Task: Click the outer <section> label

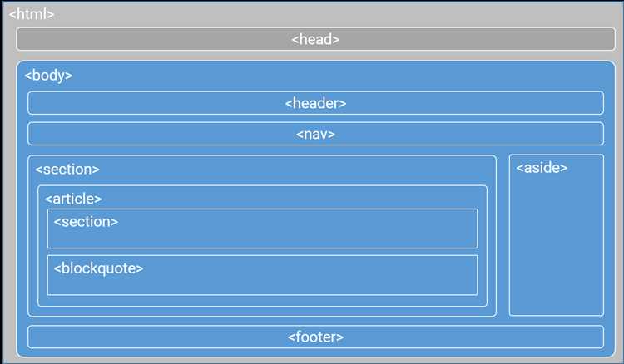Action: pyautogui.click(x=67, y=170)
